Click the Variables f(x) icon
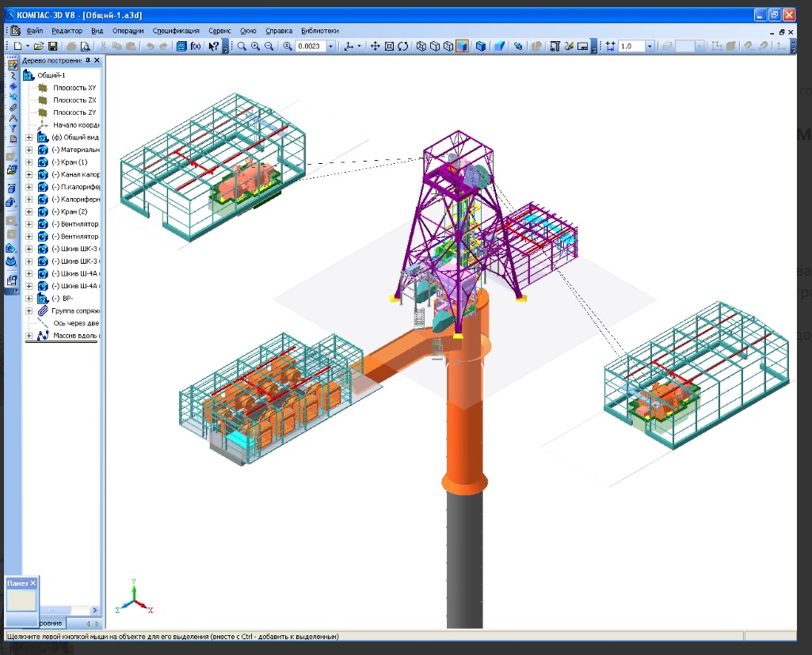The image size is (812, 655). point(196,47)
